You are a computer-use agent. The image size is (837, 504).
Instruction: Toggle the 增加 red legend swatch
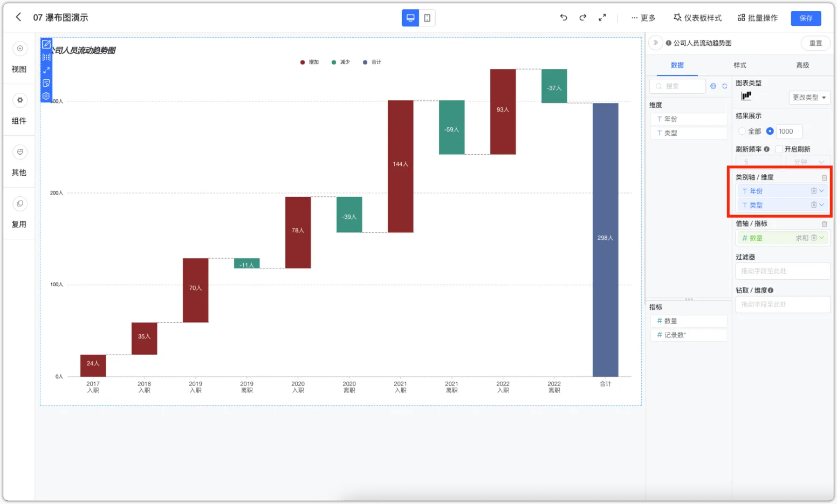(303, 63)
